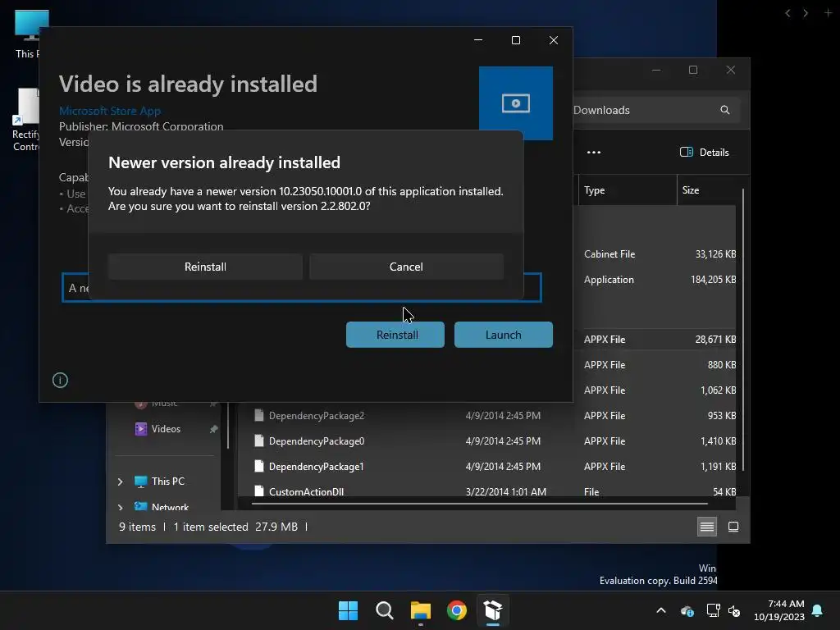Image resolution: width=840 pixels, height=630 pixels.
Task: Open File Explorer from the taskbar
Action: point(421,610)
